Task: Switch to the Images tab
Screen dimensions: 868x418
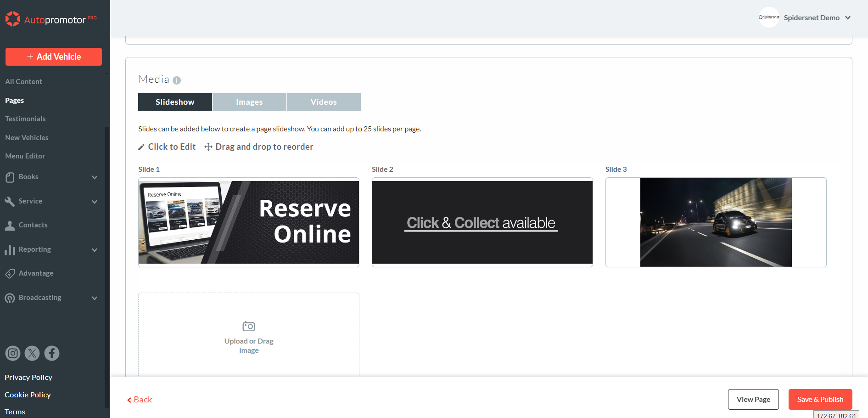Action: tap(249, 102)
